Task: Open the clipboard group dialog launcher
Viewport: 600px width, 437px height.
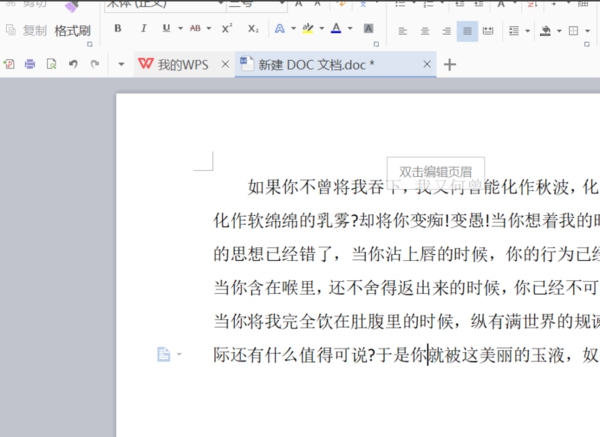Action: pos(90,44)
